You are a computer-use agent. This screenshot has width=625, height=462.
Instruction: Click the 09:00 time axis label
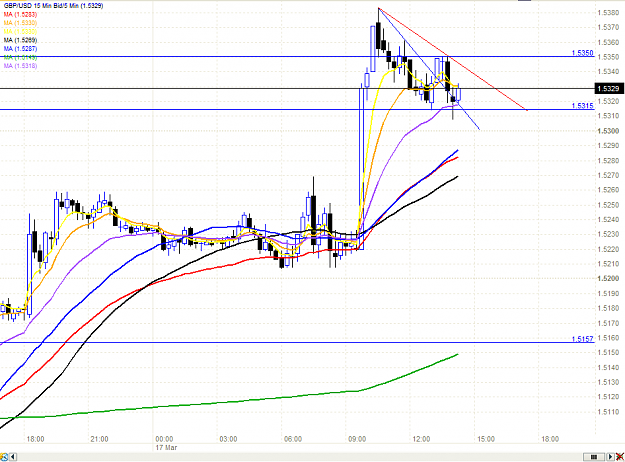[357, 439]
